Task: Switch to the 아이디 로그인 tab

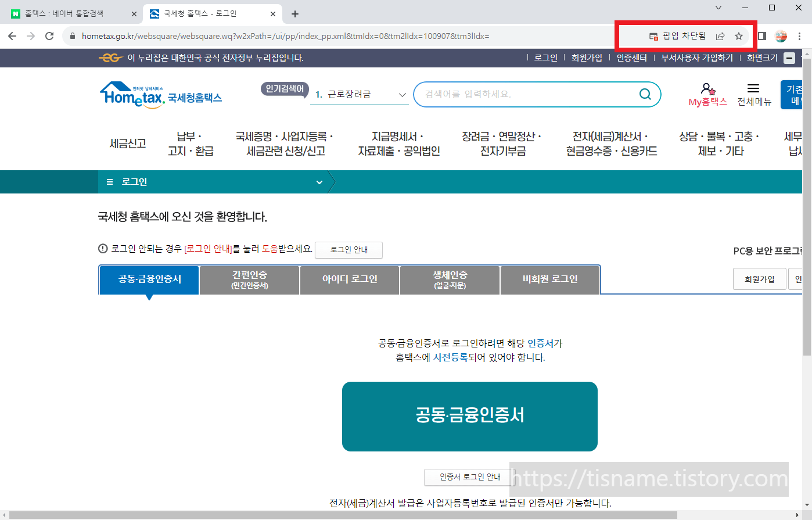Action: pyautogui.click(x=349, y=279)
